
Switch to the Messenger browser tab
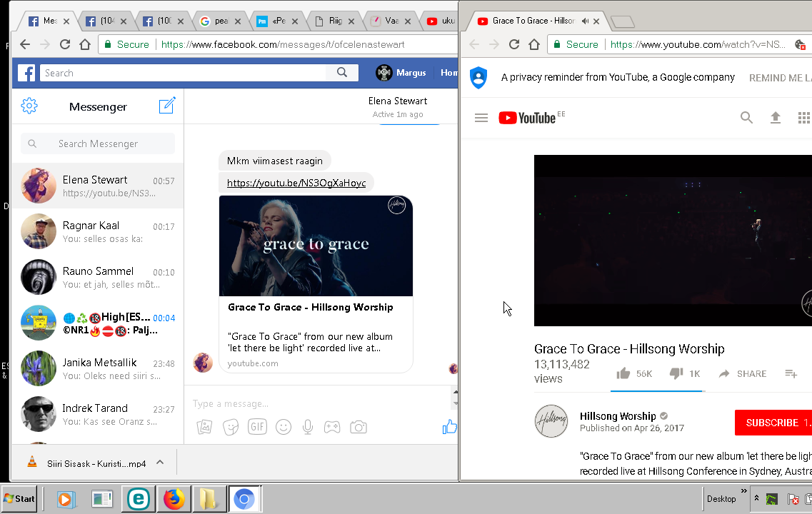49,21
